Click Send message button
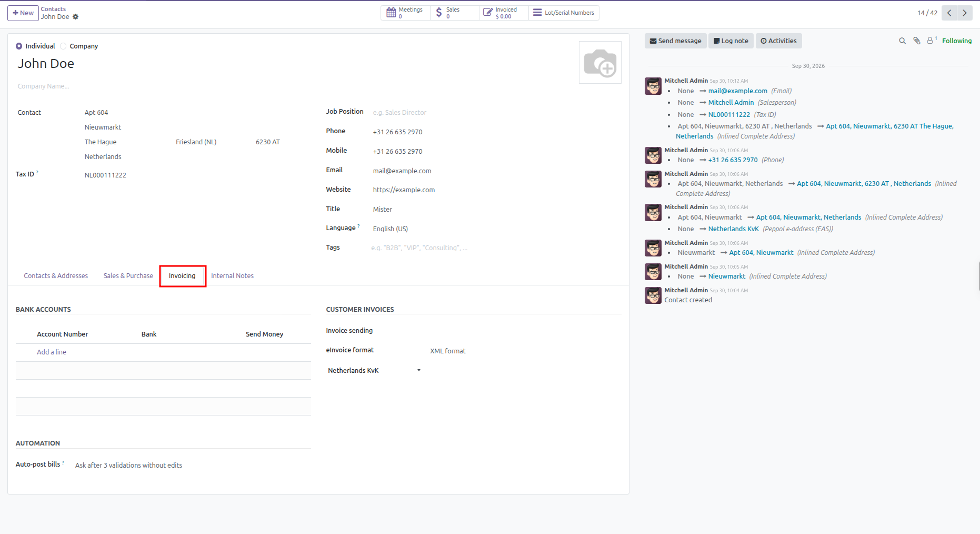This screenshot has height=534, width=980. pos(675,41)
